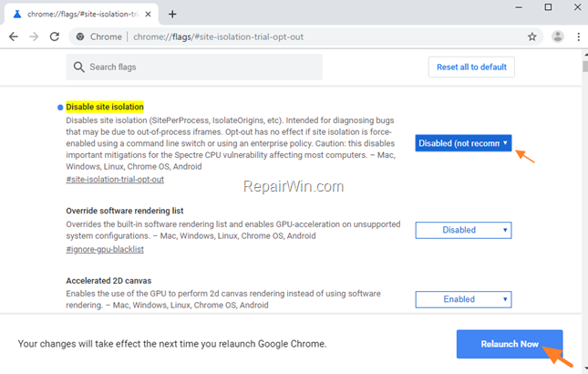The width and height of the screenshot is (588, 374).
Task: Open the profile avatar menu
Action: click(x=558, y=36)
